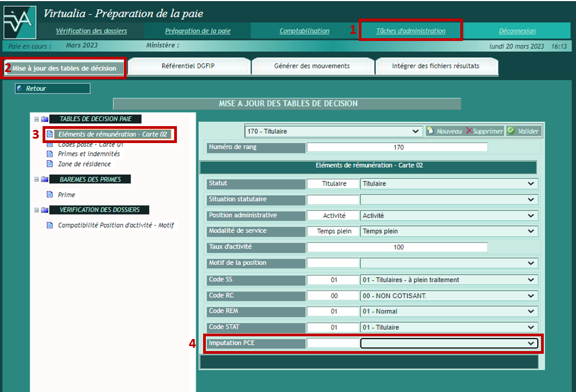
Task: Collapse the VERIFICATION DES DOSSIERS tree node
Action: click(37, 210)
